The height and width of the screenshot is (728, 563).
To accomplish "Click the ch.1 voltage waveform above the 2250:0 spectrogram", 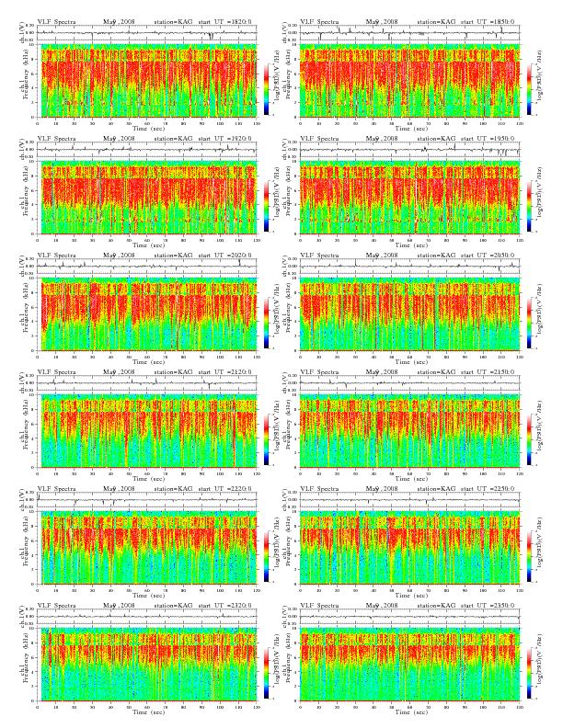I will click(x=409, y=500).
